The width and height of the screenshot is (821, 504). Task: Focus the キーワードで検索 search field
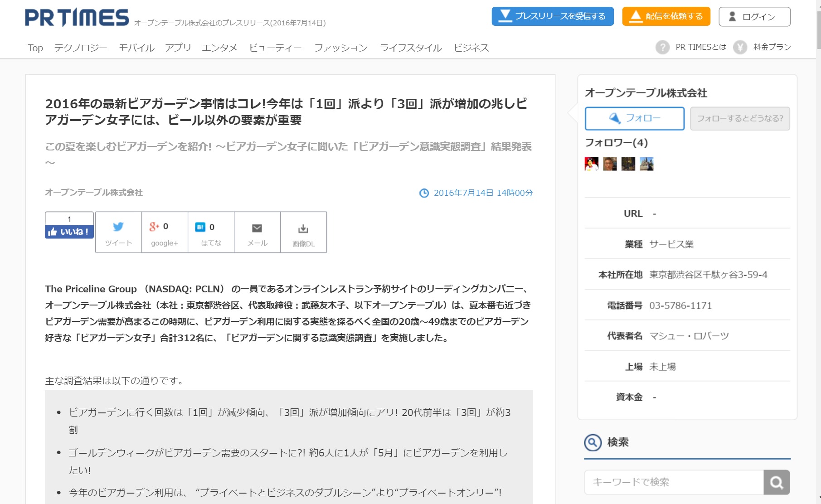coord(674,482)
